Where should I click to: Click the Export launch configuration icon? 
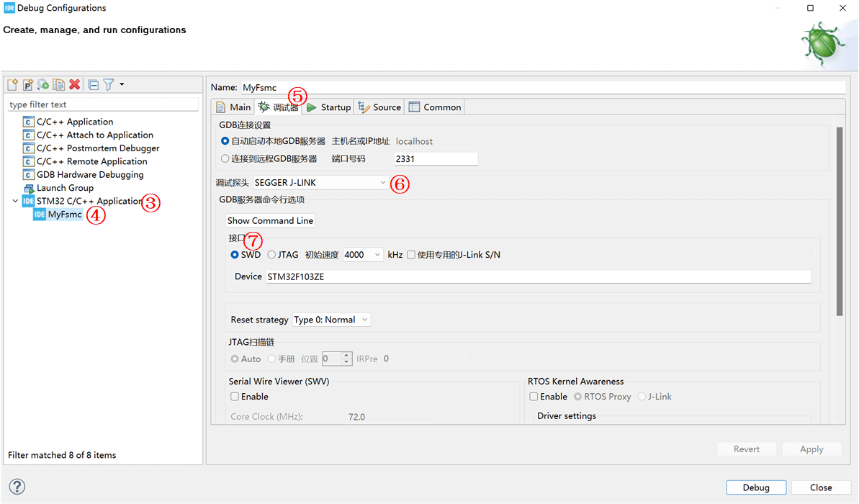(x=43, y=85)
